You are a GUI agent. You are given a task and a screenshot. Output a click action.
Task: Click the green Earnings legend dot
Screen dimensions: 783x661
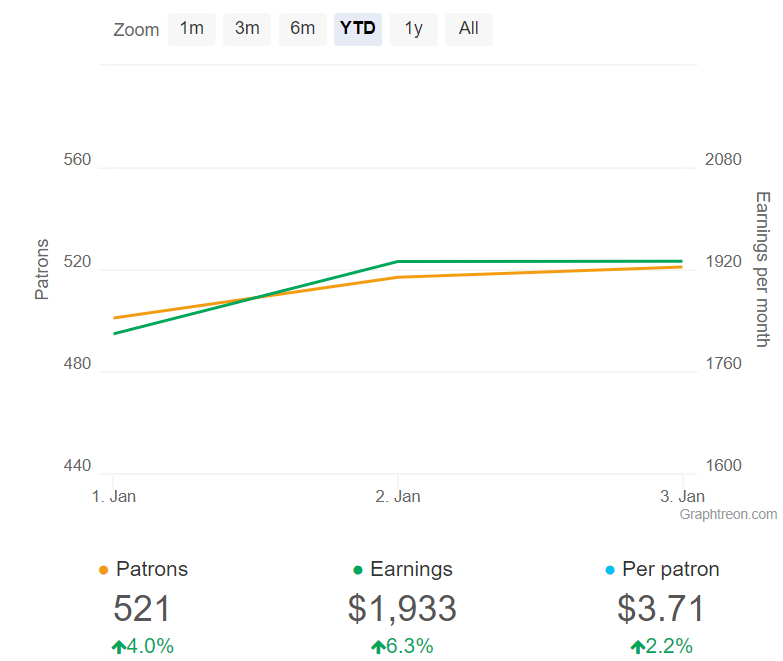pyautogui.click(x=358, y=570)
